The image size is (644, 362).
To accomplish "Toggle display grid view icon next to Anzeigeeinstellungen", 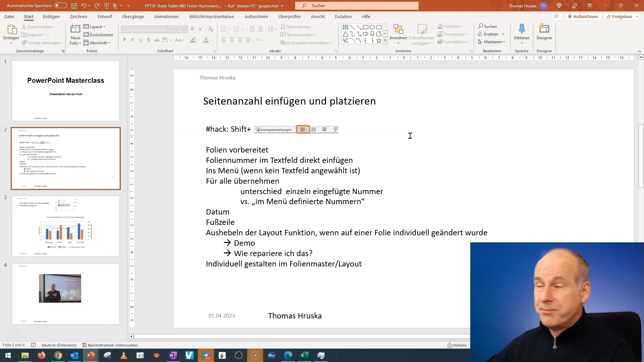I will point(314,129).
